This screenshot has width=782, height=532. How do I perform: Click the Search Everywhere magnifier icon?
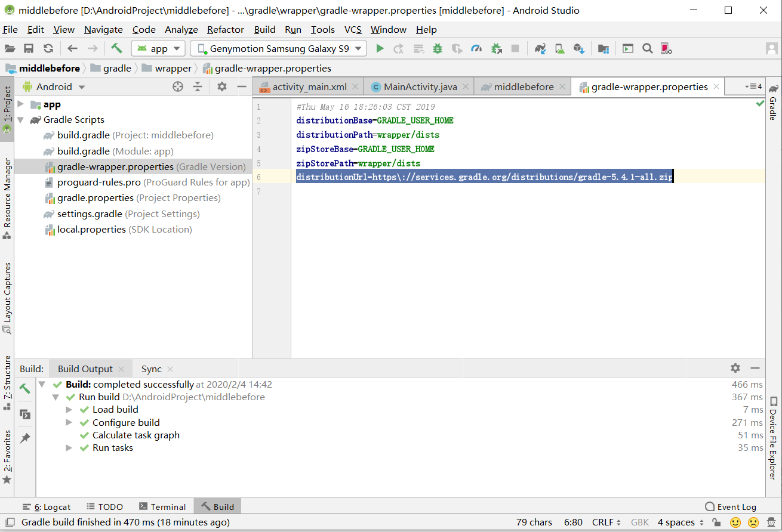coord(647,48)
